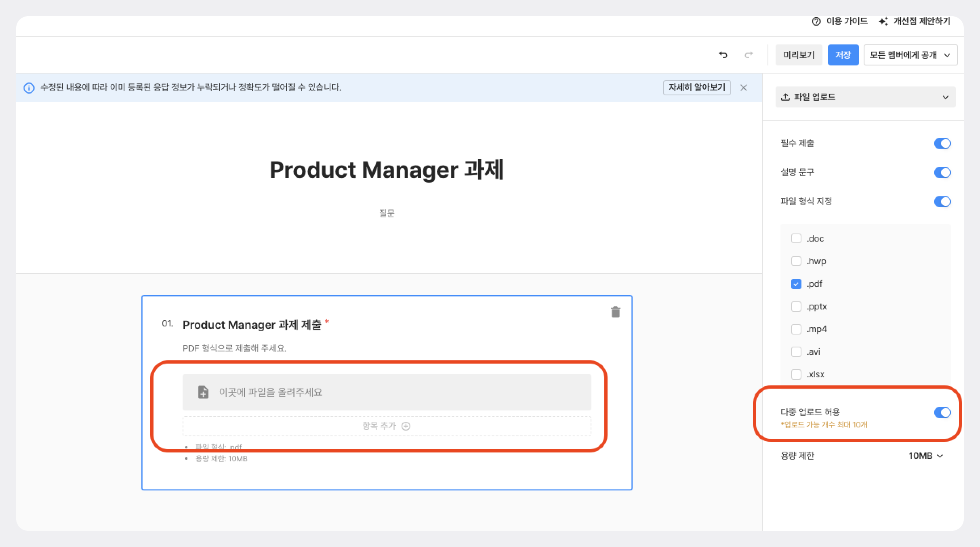
Task: Turn off 다중 업로드 허용 switch
Action: click(x=942, y=412)
